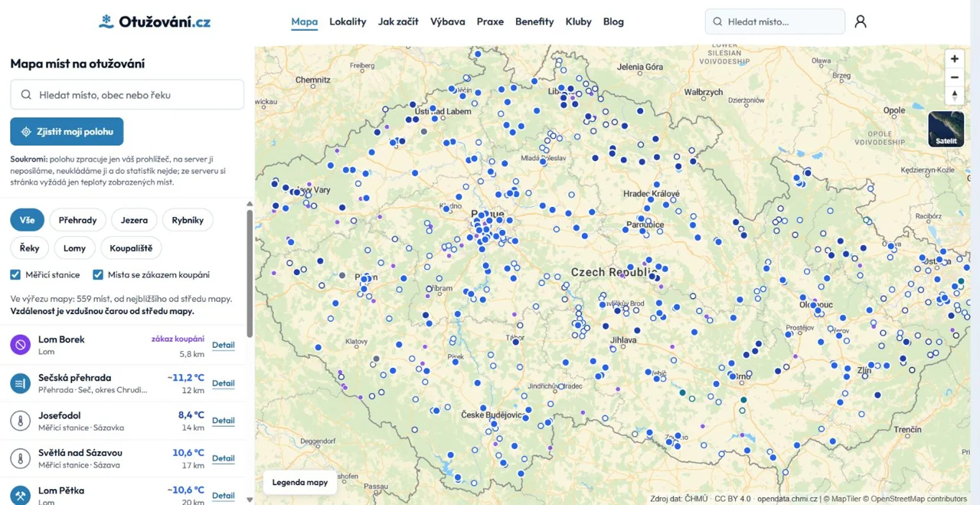Click the Sečská přehrada dam icon
The width and height of the screenshot is (980, 505).
[x=21, y=383]
